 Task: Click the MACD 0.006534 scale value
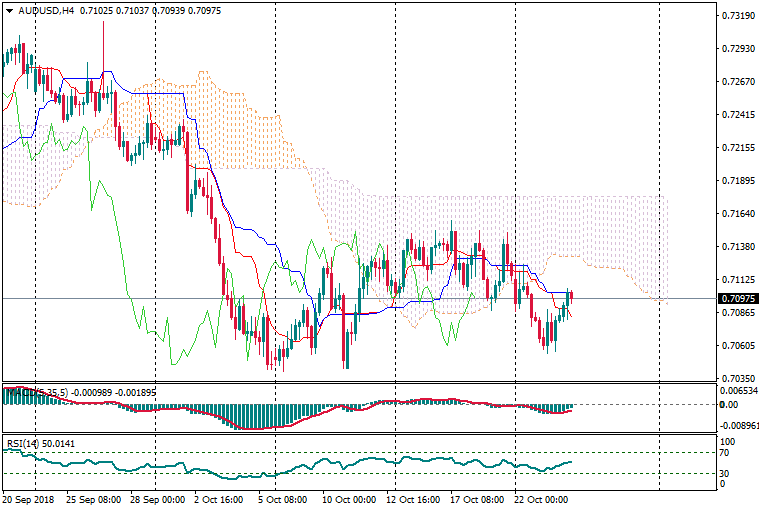[x=738, y=390]
